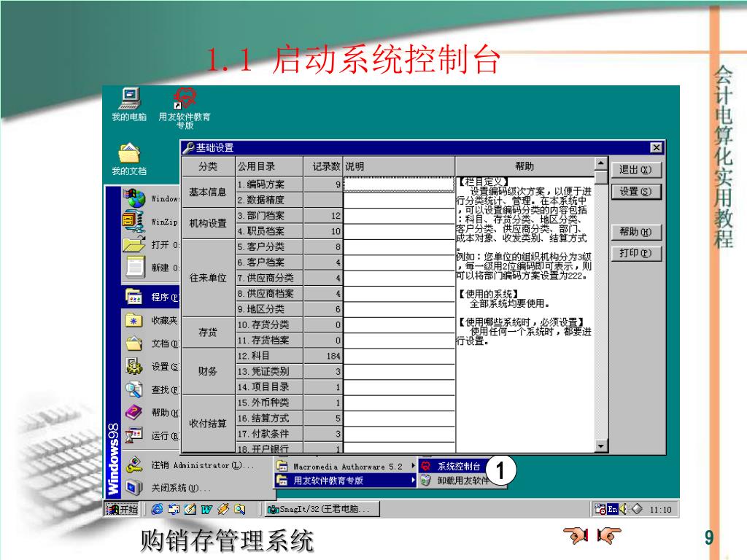Click the WinZip icon in Start menu
747x560 pixels.
tap(134, 220)
